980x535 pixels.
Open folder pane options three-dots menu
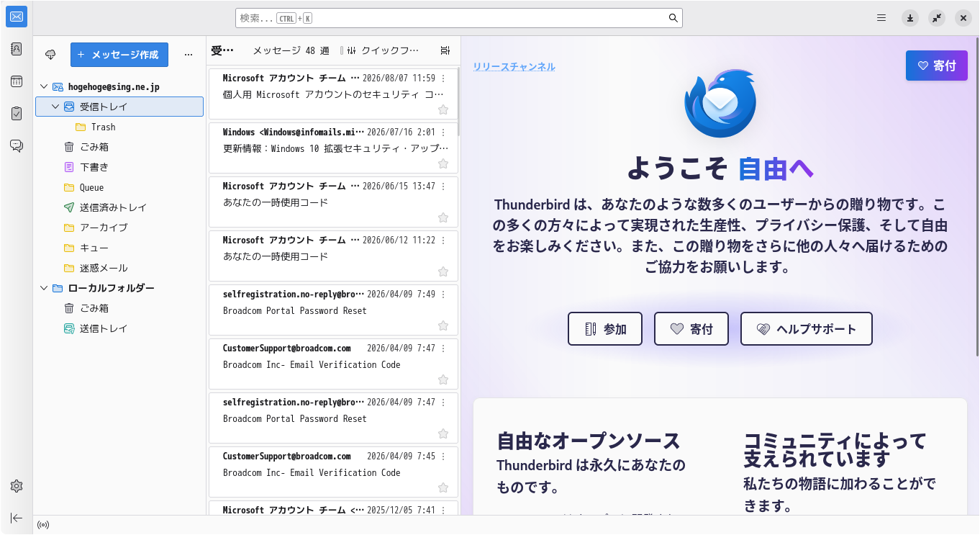coord(189,55)
